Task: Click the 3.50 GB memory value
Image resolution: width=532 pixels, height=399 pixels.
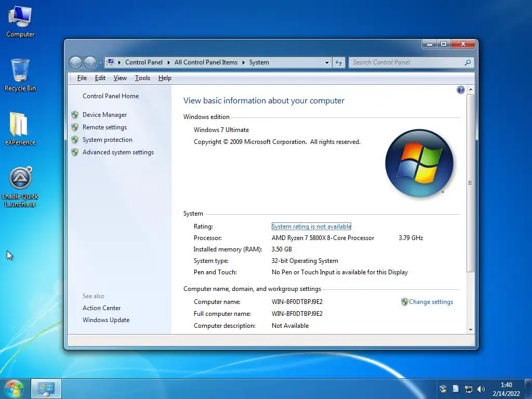Action: pyautogui.click(x=282, y=249)
